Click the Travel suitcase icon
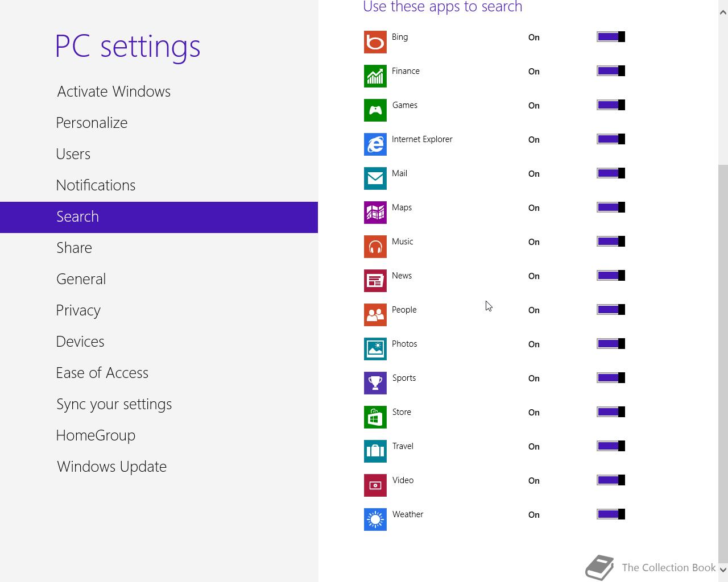 click(x=375, y=451)
